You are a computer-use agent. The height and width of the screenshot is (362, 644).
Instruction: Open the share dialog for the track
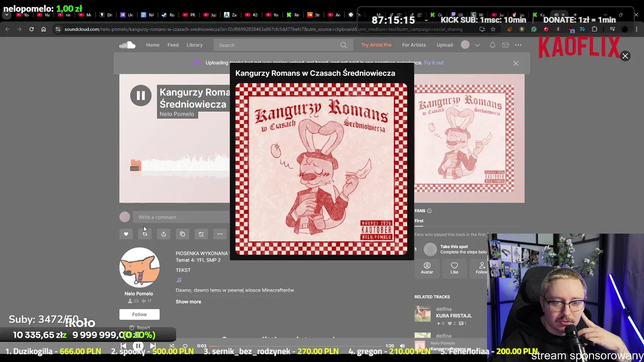164,234
